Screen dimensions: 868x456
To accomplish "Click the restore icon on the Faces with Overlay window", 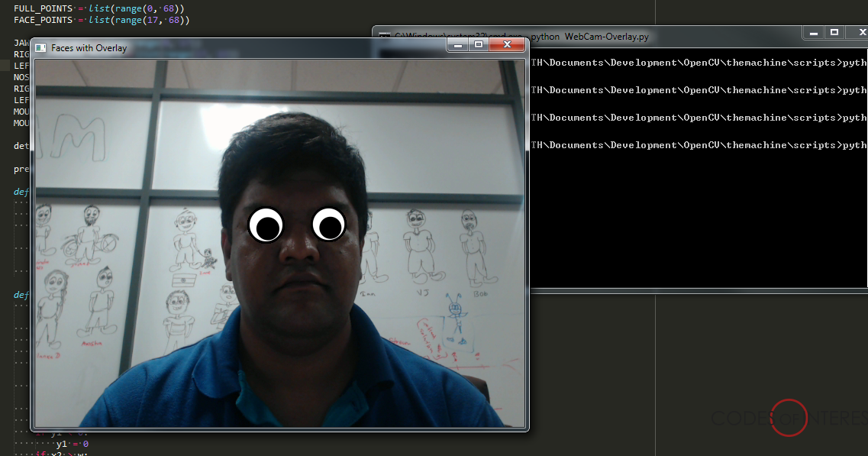I will pyautogui.click(x=479, y=45).
